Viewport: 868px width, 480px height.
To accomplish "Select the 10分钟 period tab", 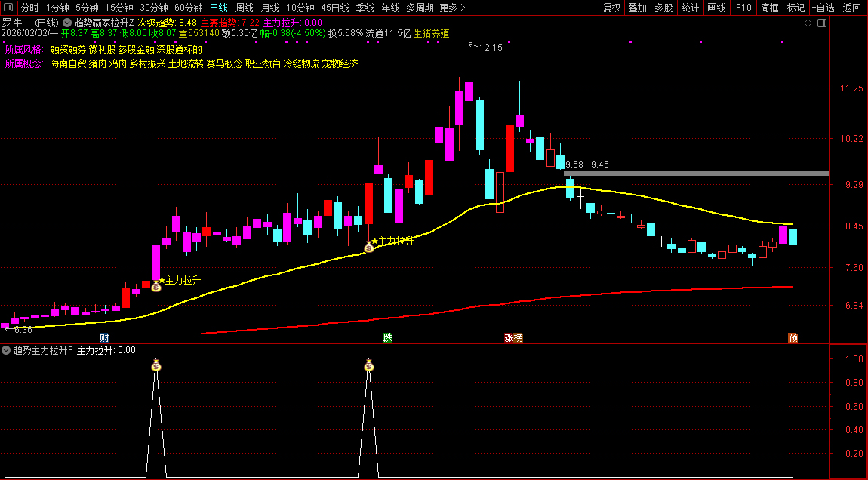I will [x=300, y=8].
